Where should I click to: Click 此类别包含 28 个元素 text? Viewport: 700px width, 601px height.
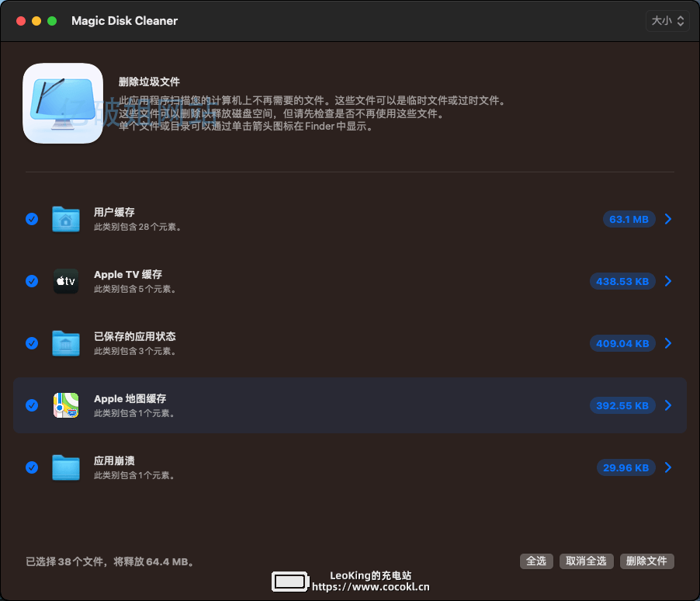(137, 227)
